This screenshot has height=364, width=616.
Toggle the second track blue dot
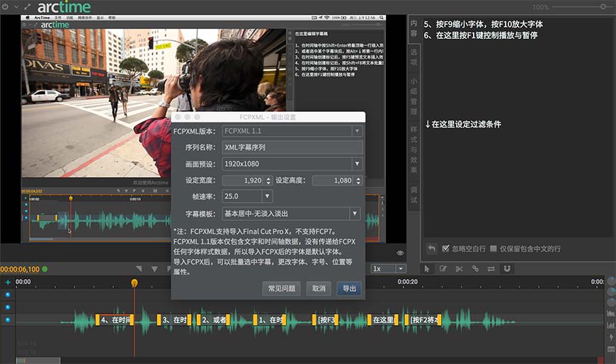[x=8, y=307]
